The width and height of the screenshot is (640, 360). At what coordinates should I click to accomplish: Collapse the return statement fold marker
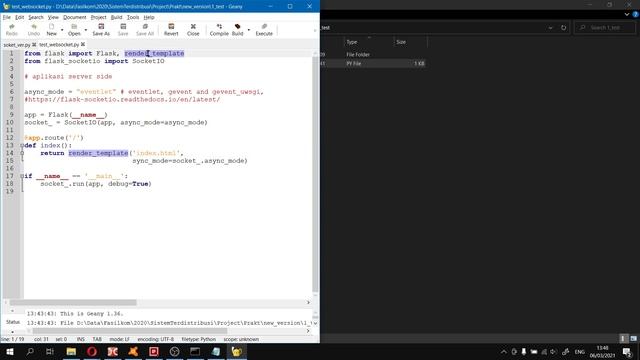pos(22,153)
